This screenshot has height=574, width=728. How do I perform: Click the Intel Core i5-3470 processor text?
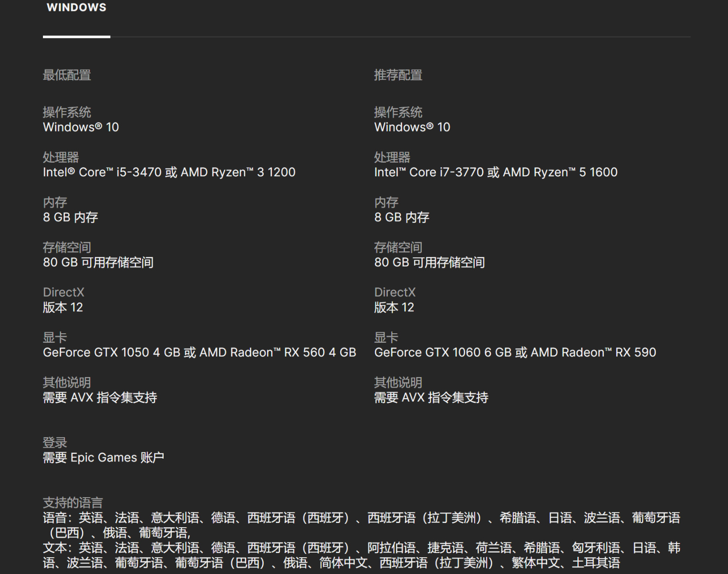coord(169,173)
